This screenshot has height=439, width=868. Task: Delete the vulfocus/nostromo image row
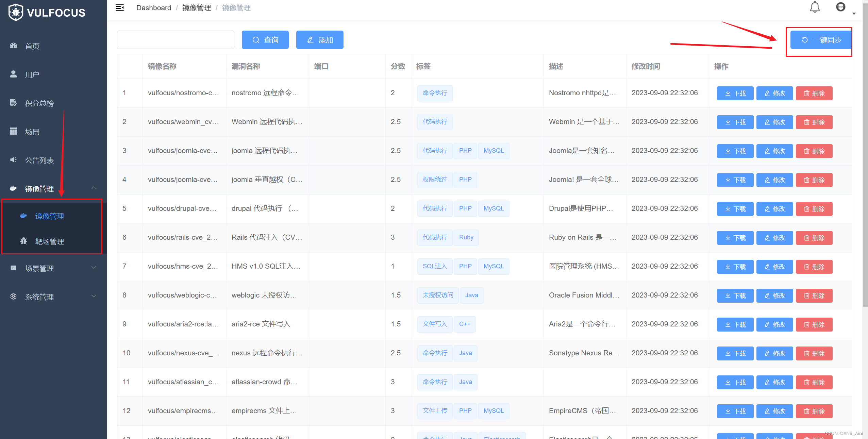click(x=814, y=93)
